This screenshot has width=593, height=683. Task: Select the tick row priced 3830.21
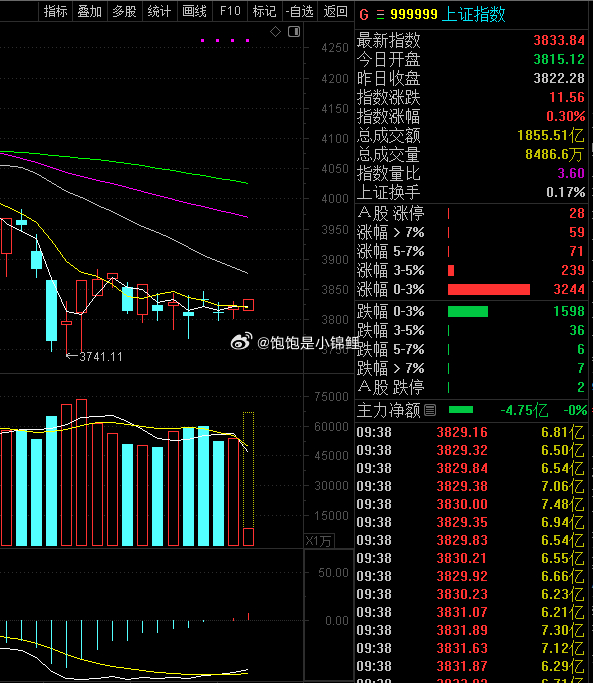(471, 558)
